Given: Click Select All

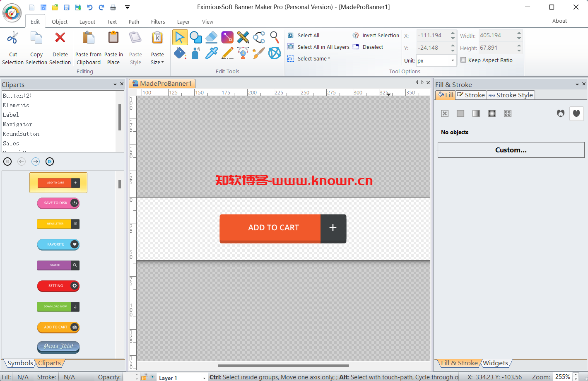Looking at the screenshot, I should [304, 36].
